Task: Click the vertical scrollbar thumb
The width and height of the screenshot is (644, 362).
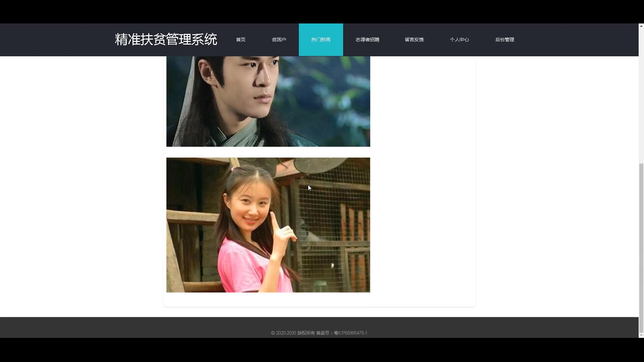Action: tap(641, 247)
